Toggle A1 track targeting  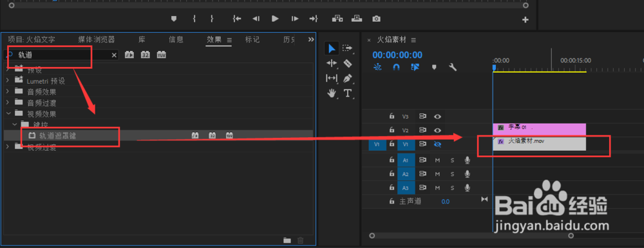pyautogui.click(x=406, y=160)
